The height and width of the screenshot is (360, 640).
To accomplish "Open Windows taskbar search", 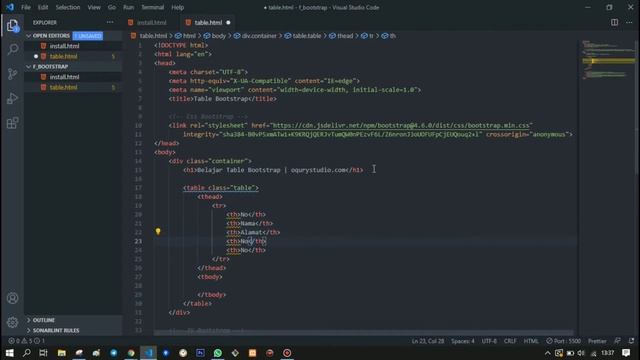I will 27,353.
